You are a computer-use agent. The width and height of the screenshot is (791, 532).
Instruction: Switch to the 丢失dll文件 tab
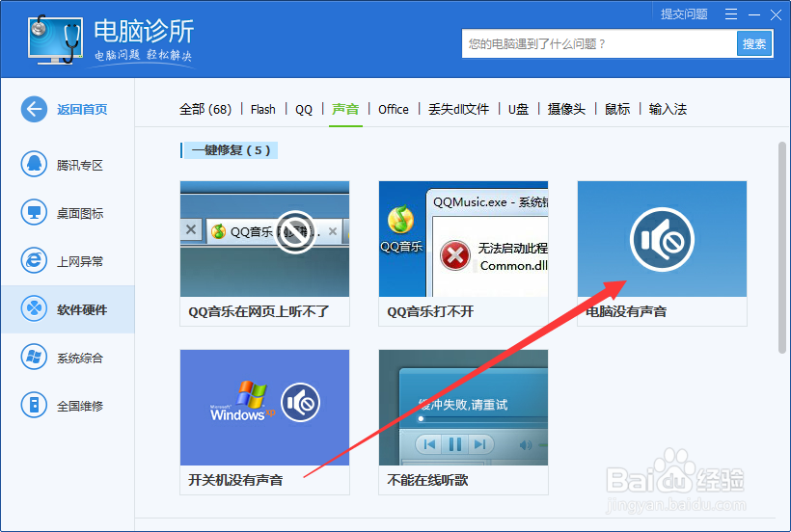click(x=458, y=109)
